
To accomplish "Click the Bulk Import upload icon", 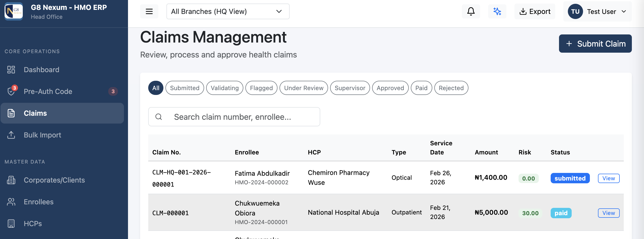I will click(11, 135).
